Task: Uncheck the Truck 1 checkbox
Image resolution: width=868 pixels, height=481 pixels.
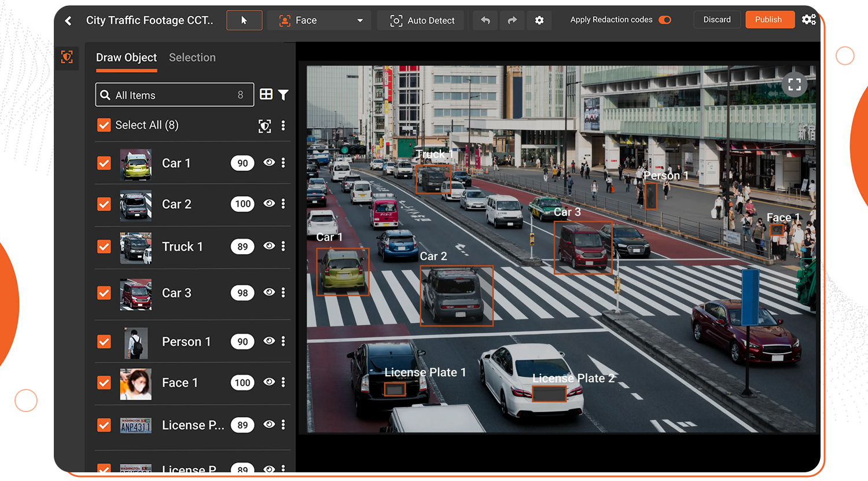Action: [104, 247]
